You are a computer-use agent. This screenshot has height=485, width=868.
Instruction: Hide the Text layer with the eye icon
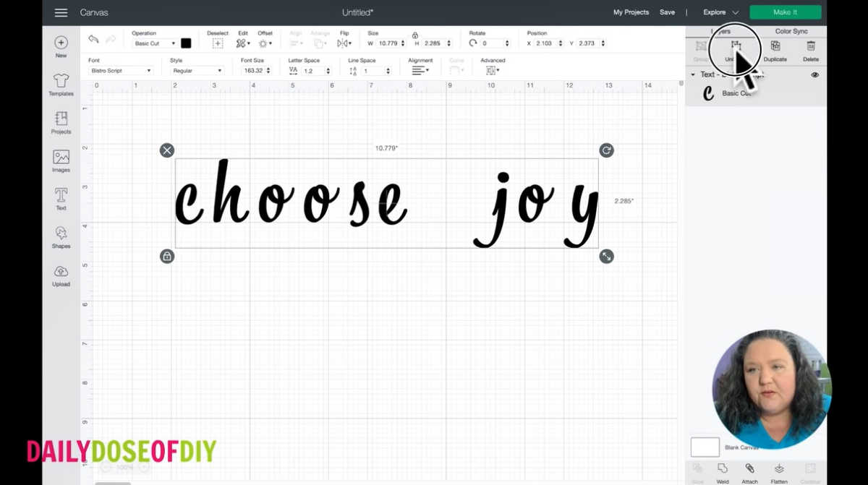coord(815,74)
